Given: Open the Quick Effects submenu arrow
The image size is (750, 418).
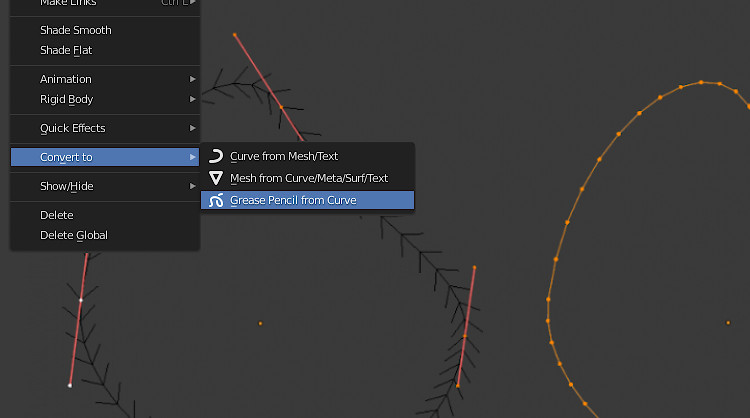Looking at the screenshot, I should point(192,128).
